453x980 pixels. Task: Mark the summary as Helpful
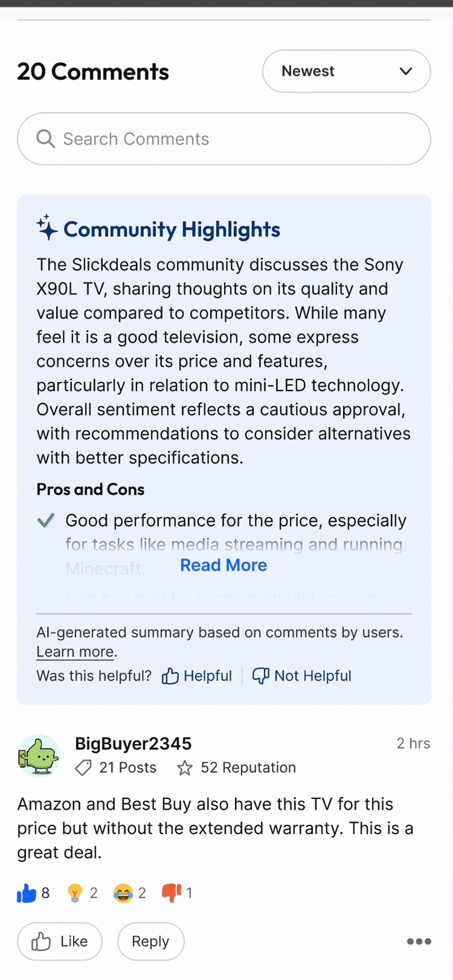[x=197, y=676]
